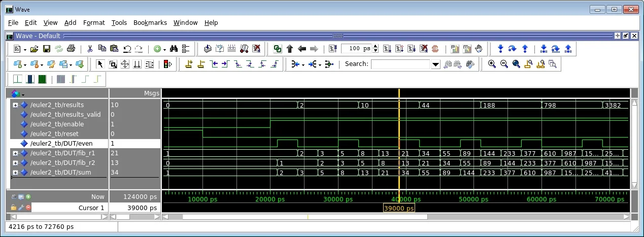Viewport: 644px width, 237px height.
Task: Expand the /euler2_tb/DUT/fib_r1 signal
Action: pyautogui.click(x=15, y=153)
